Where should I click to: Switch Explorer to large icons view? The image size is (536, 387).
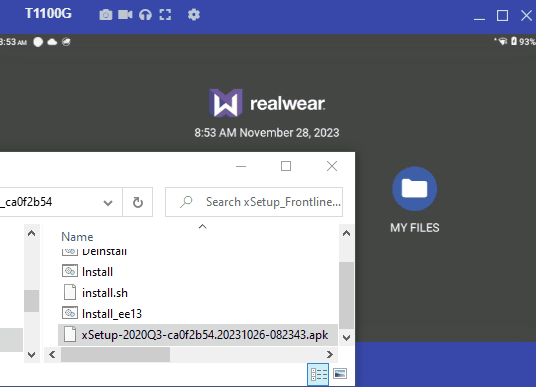pos(340,374)
